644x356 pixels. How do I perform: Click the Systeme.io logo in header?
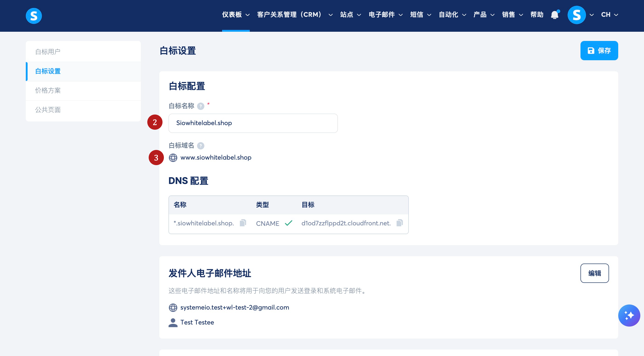click(34, 16)
